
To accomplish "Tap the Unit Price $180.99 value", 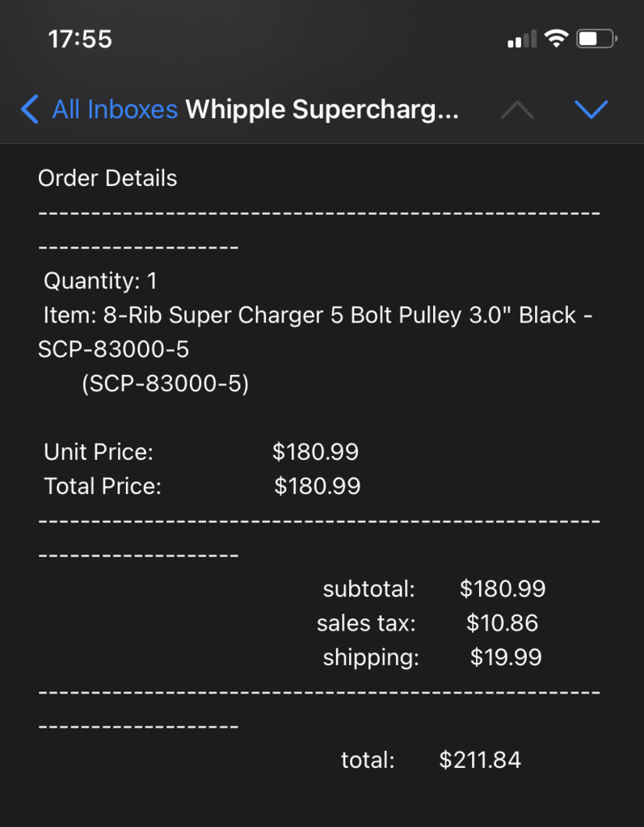I will click(x=315, y=452).
